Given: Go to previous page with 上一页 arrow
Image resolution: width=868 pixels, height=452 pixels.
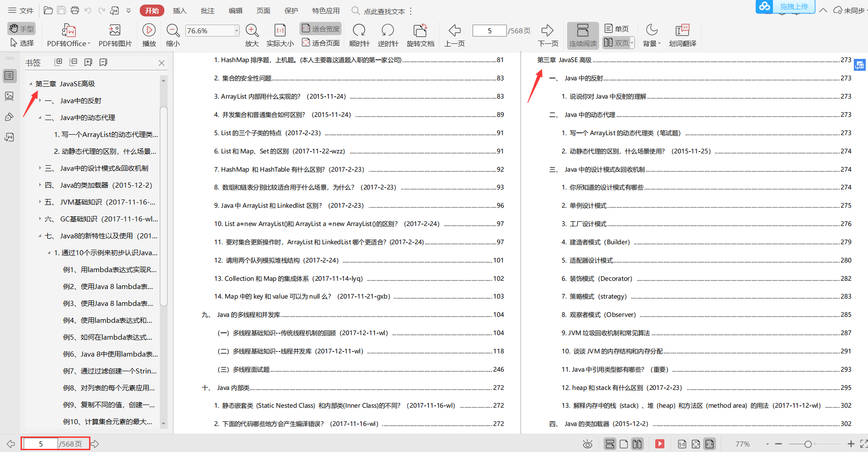Looking at the screenshot, I should pyautogui.click(x=454, y=30).
